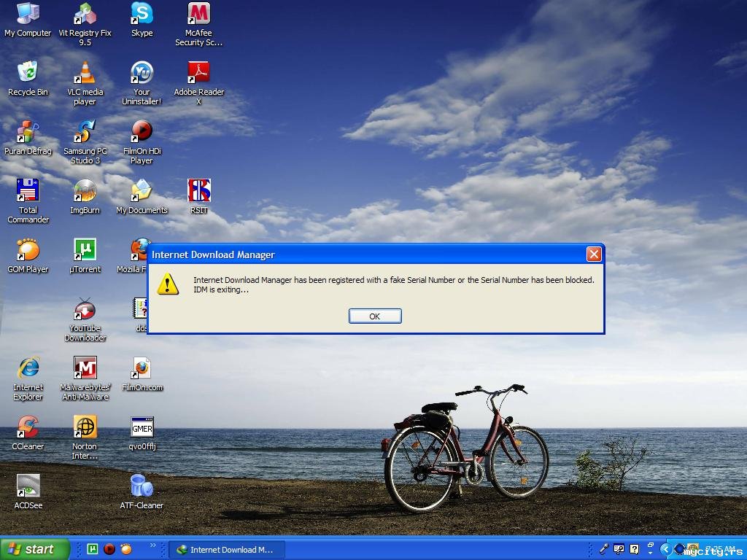The width and height of the screenshot is (747, 560).
Task: Launch FilmOn player from Quick Launch
Action: [x=109, y=549]
